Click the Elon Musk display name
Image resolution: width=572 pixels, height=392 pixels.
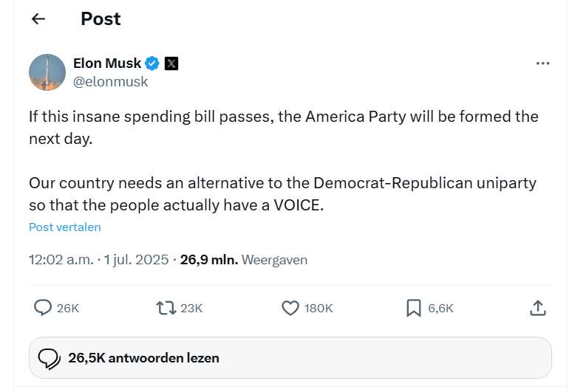coord(107,63)
